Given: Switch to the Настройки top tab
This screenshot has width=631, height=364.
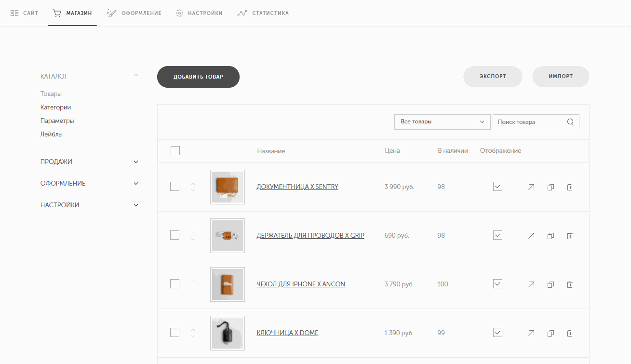Looking at the screenshot, I should point(199,13).
